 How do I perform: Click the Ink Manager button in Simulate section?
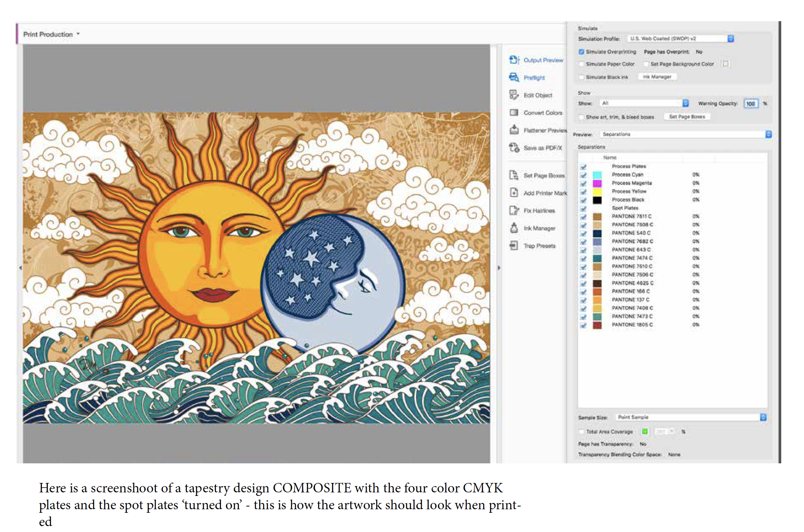[x=657, y=77]
